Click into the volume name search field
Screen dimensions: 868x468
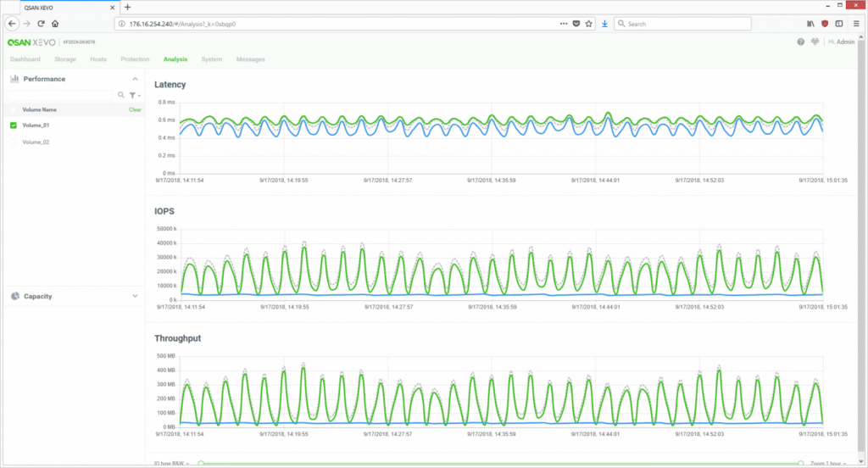point(60,95)
